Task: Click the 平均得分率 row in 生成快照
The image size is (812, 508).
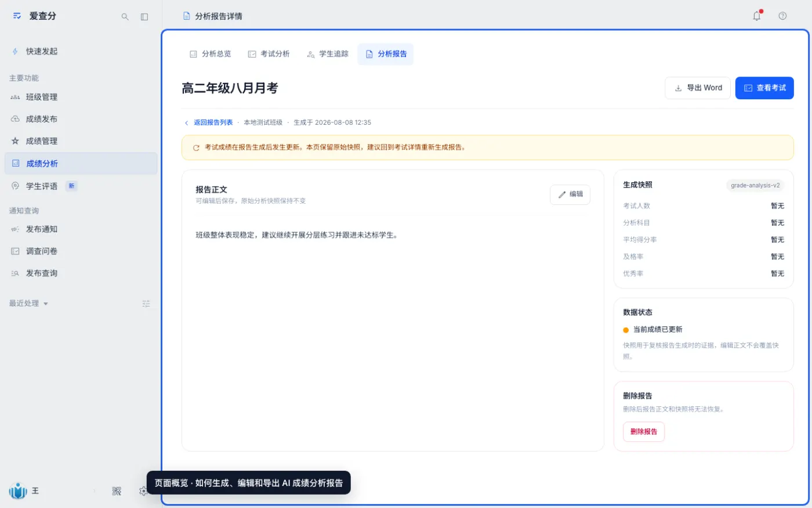Action: [704, 240]
